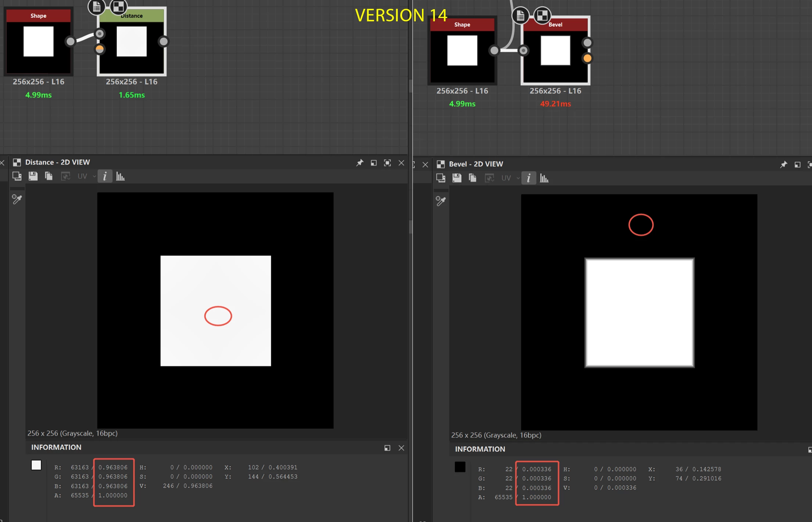The width and height of the screenshot is (812, 522).
Task: Save the Bevel 2D view bitmap
Action: [457, 178]
